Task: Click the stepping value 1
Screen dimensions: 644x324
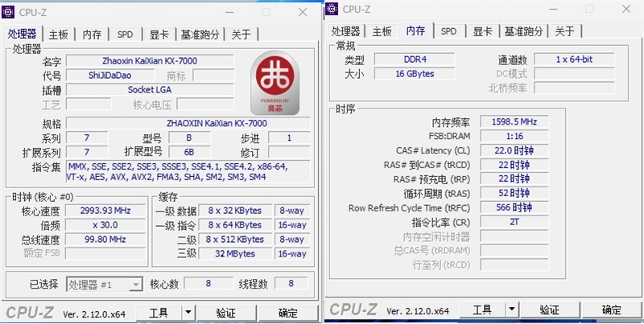Action: tap(289, 137)
